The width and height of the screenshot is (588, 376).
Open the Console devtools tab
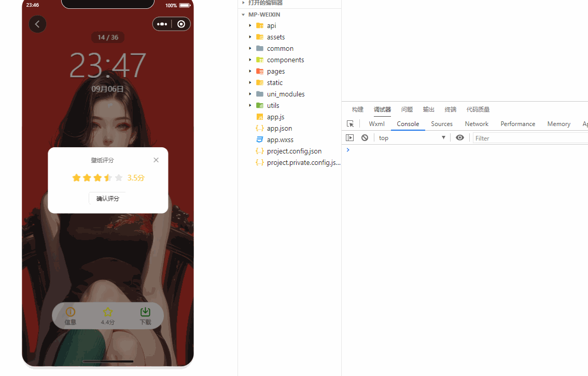point(408,124)
